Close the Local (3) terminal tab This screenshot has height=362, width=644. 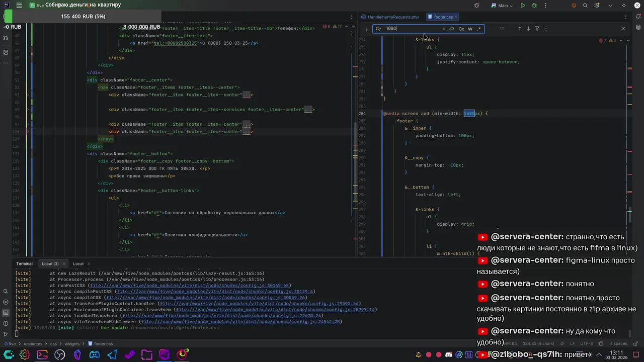coord(63,263)
